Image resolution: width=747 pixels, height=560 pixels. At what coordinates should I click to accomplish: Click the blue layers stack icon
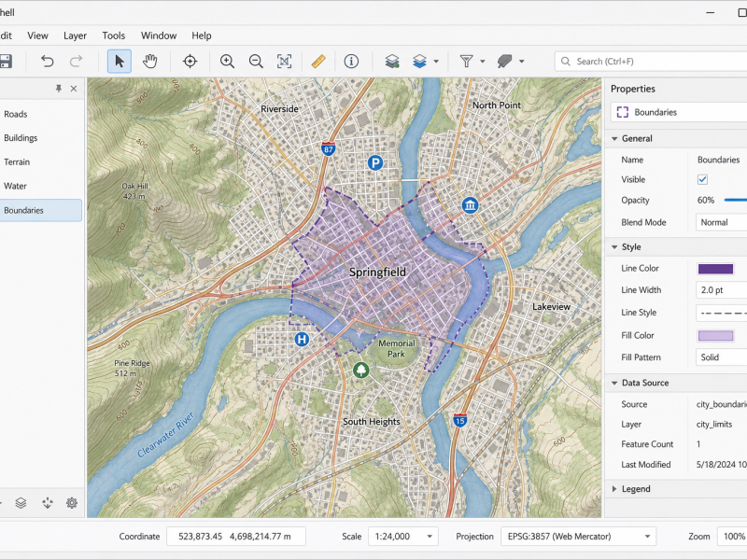click(x=419, y=61)
